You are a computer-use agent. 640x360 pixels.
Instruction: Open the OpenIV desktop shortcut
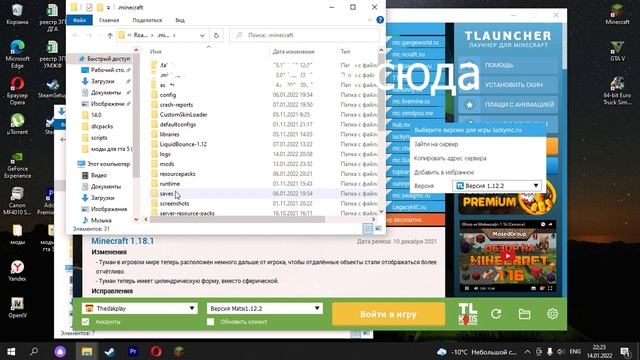(x=17, y=307)
